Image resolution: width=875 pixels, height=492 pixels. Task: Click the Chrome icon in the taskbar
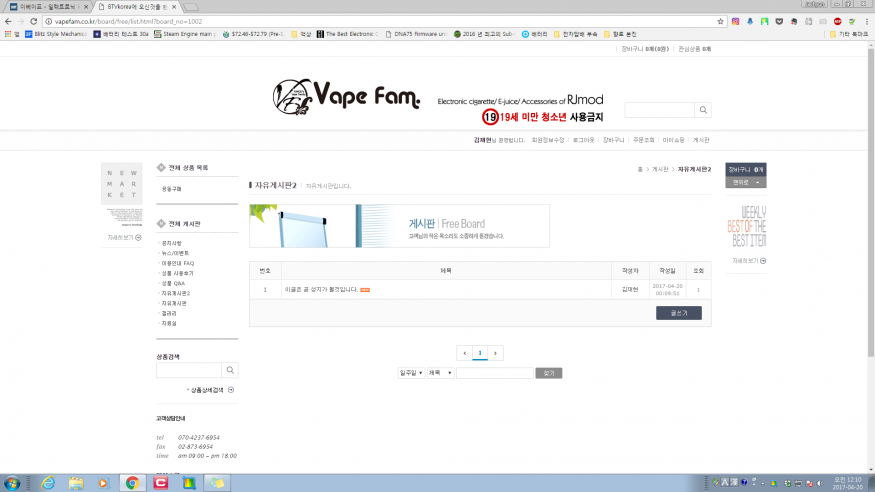tap(131, 482)
